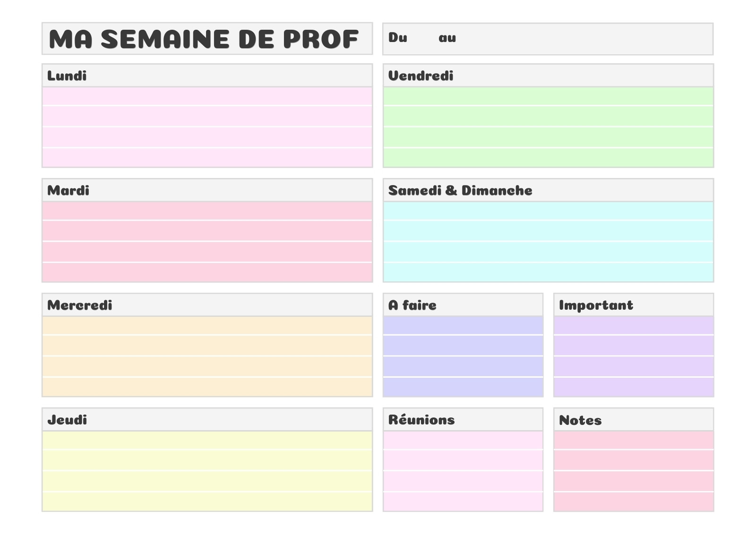
Task: Select the green Vendredi writing area
Action: 548,127
